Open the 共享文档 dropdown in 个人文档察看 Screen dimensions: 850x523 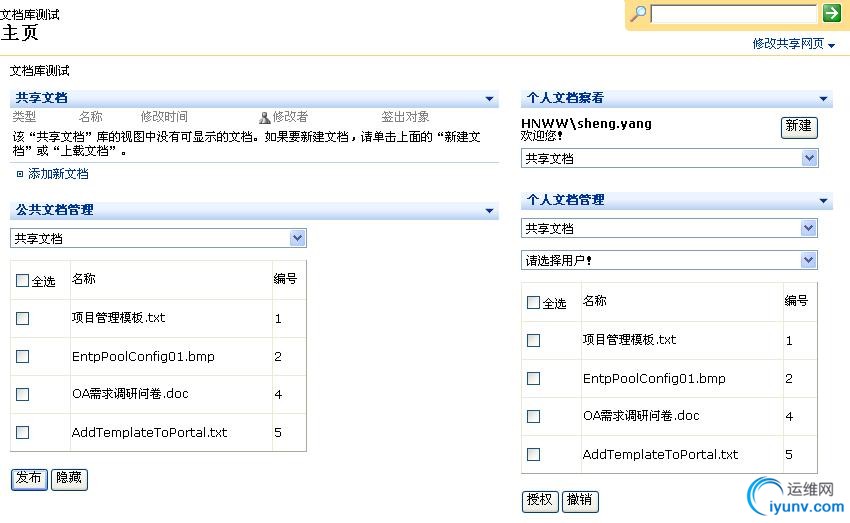tap(669, 158)
